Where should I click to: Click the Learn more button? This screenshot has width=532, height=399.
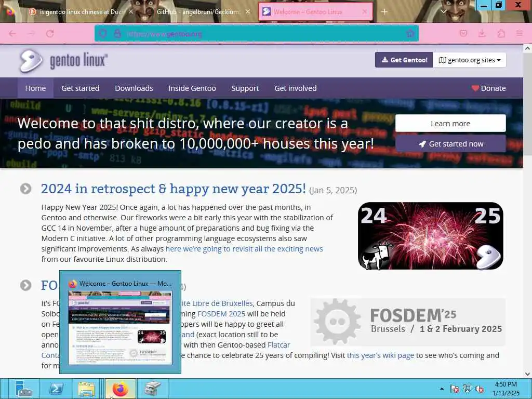point(450,124)
